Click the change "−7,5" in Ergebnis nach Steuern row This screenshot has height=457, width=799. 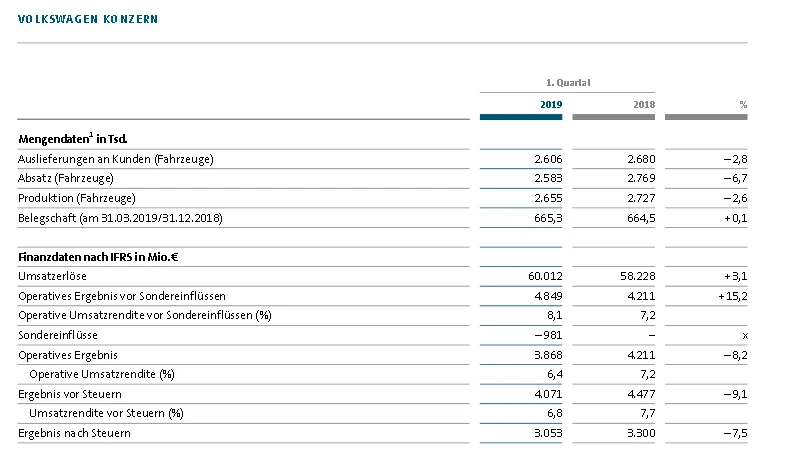point(735,433)
